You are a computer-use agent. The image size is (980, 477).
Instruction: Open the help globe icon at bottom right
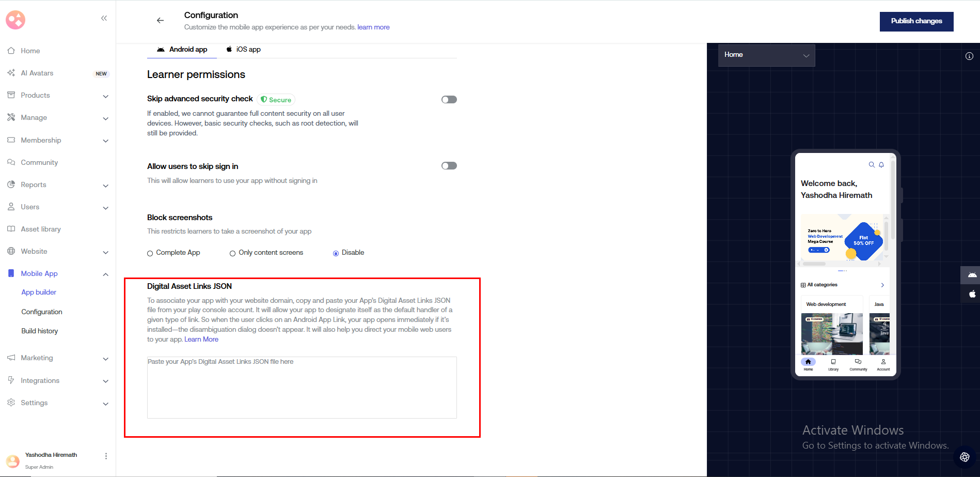[x=965, y=457]
